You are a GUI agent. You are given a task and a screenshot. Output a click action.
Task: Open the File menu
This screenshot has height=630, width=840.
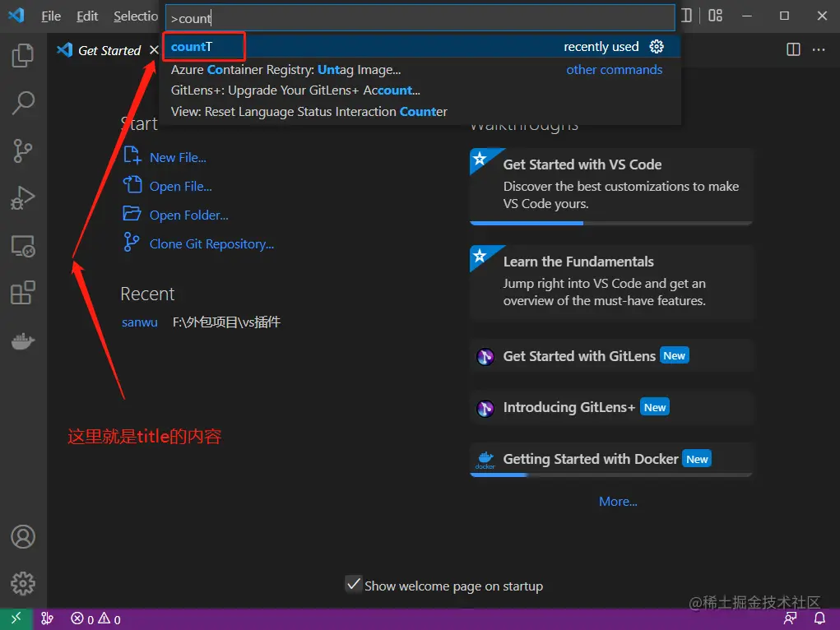(51, 16)
